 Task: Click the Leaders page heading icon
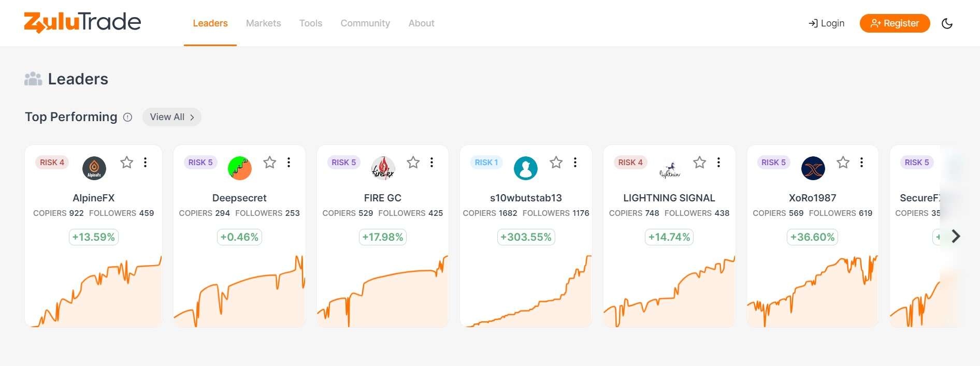33,79
